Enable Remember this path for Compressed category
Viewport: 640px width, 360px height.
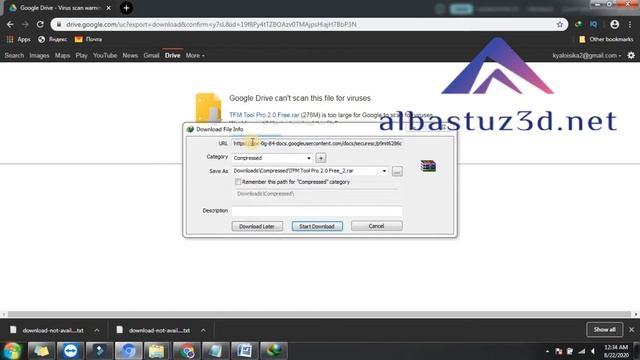pos(238,182)
